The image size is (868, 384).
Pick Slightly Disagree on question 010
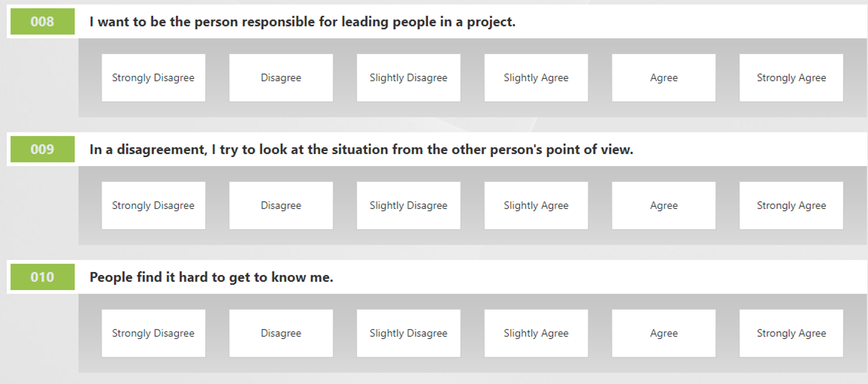408,333
